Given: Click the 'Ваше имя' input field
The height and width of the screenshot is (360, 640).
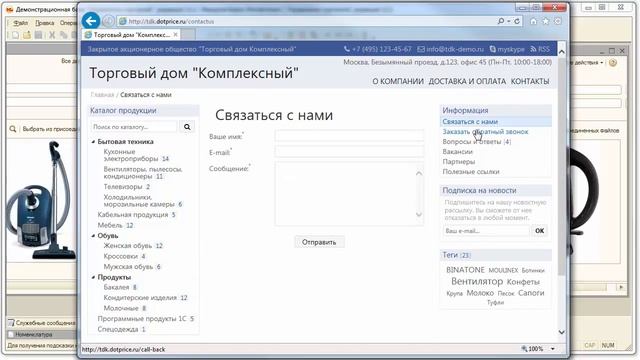Looking at the screenshot, I should pyautogui.click(x=349, y=136).
